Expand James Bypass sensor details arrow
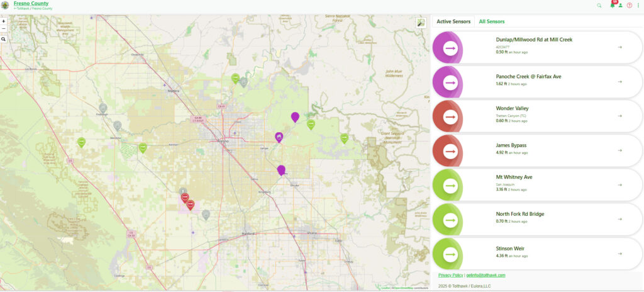This screenshot has height=292, width=644. [619, 150]
